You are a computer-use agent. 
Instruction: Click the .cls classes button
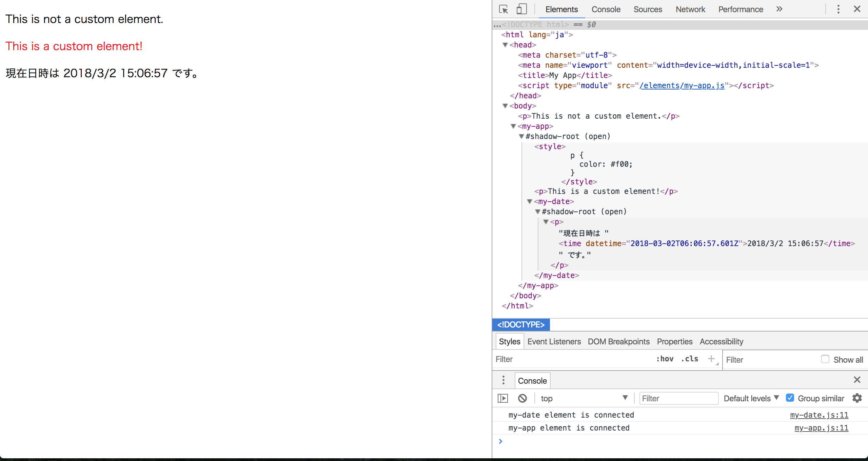click(689, 359)
